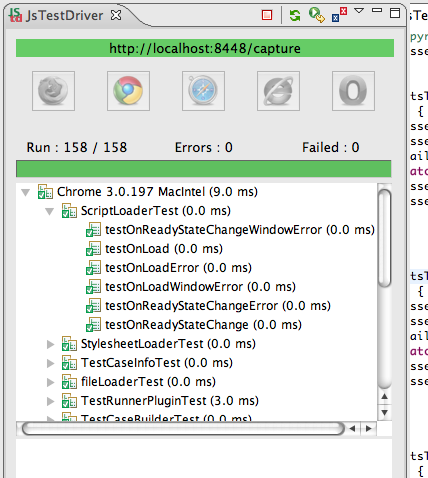
Task: Select testOnReadyStateChange (0.0 ms) test
Action: pyautogui.click(x=203, y=325)
